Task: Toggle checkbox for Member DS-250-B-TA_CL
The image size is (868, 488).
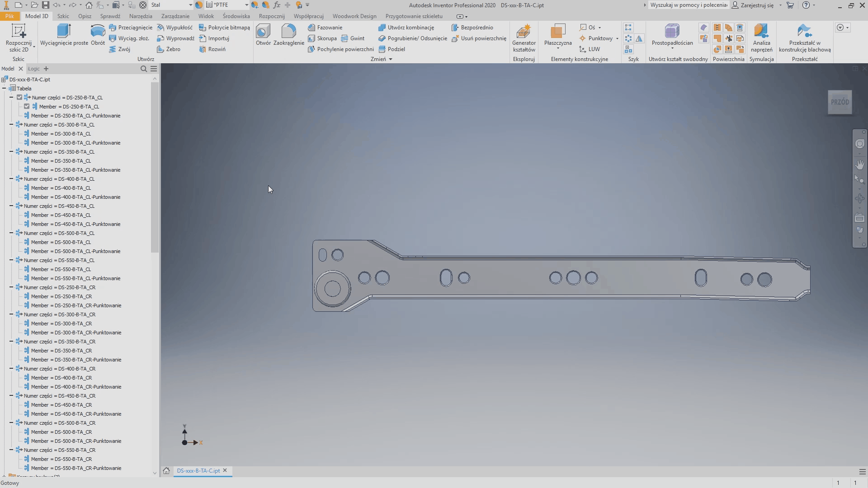Action: [27, 107]
